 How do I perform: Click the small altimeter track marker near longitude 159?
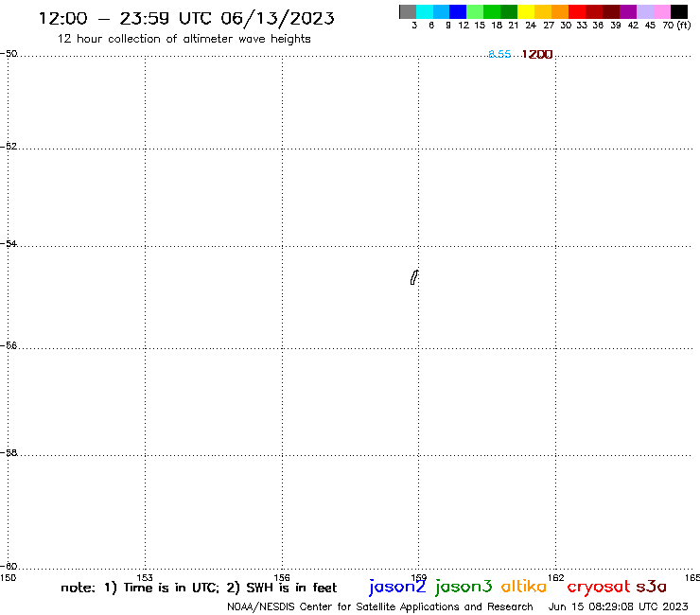pos(414,277)
